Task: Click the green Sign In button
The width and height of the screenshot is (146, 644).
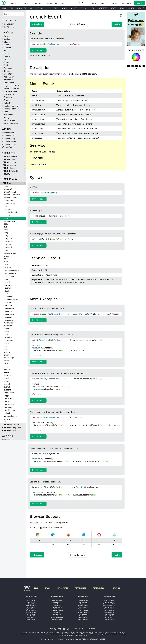Action: (139, 3)
